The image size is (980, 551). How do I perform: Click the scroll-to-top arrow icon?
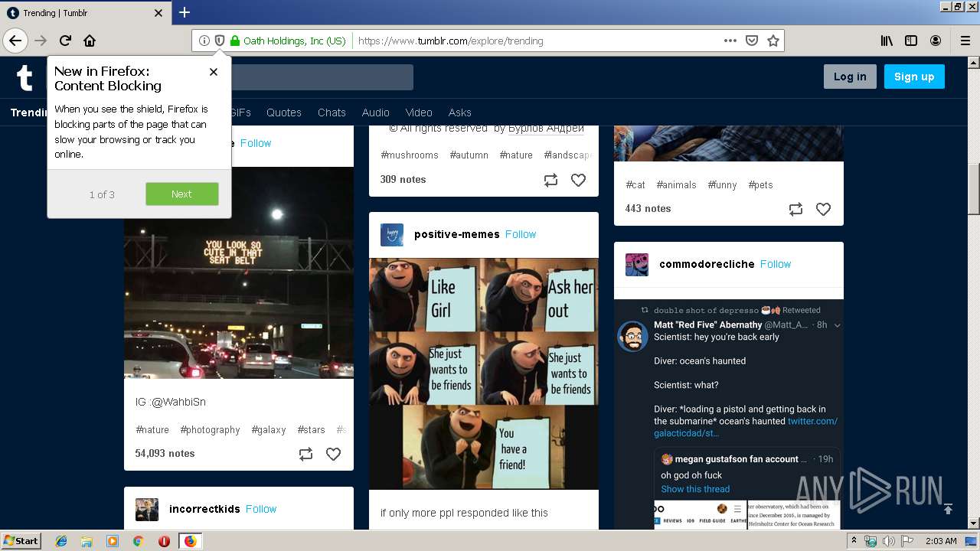pos(948,509)
